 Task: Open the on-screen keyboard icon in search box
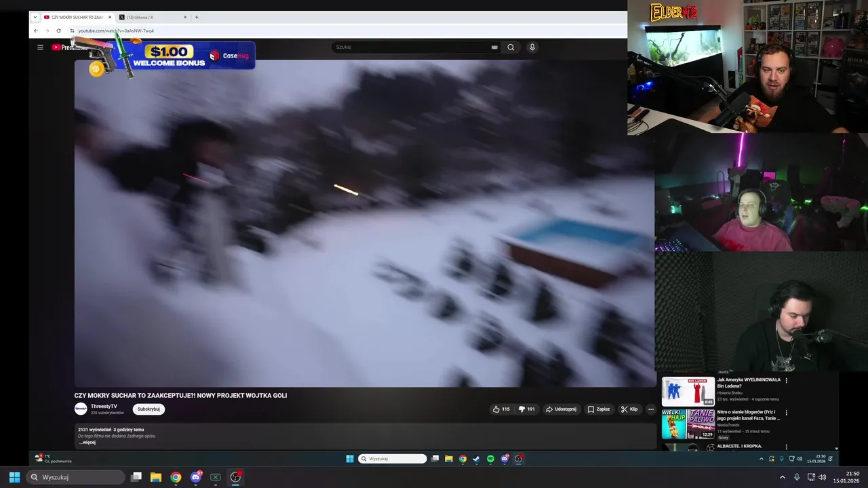pyautogui.click(x=494, y=47)
